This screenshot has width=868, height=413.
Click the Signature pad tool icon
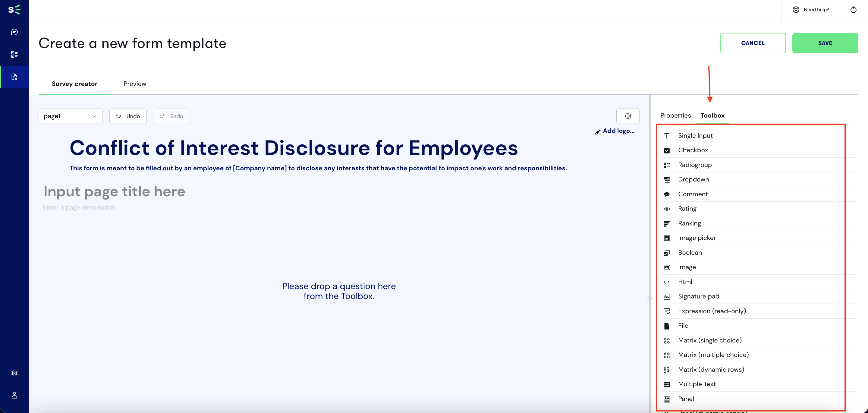pyautogui.click(x=666, y=296)
